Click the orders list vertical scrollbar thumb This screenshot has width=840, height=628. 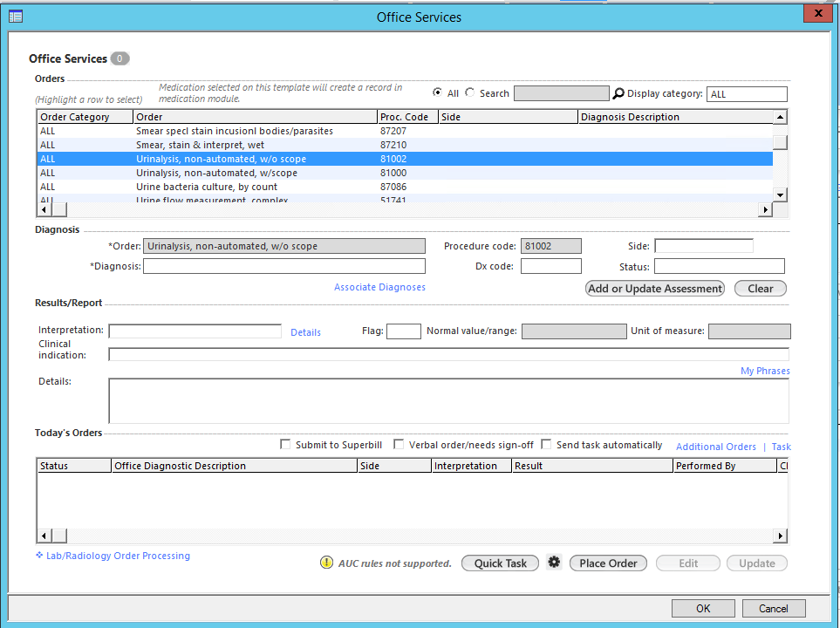[781, 142]
